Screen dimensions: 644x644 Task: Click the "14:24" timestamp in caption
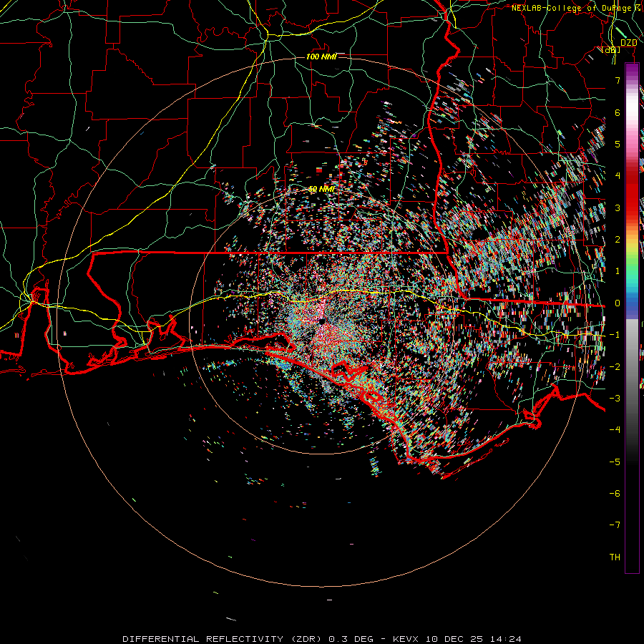tap(506, 639)
